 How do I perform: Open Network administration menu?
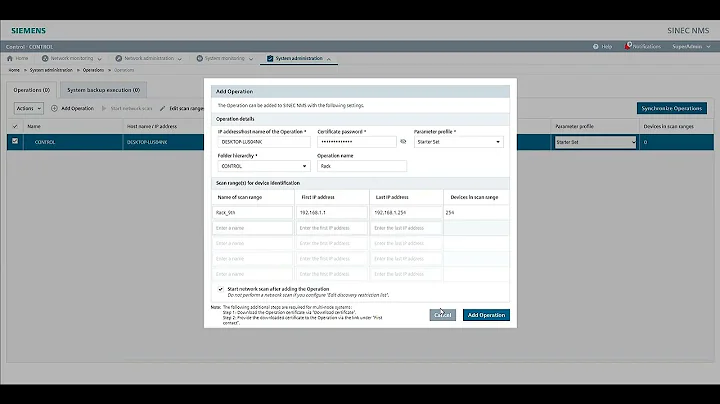click(149, 58)
